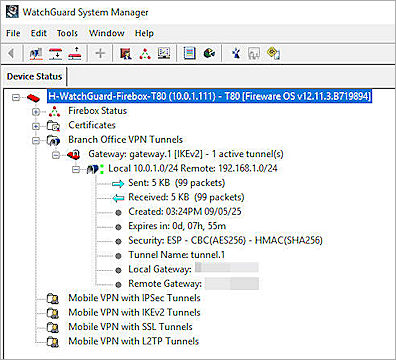
Task: Expand the Certificates node
Action: (36, 126)
